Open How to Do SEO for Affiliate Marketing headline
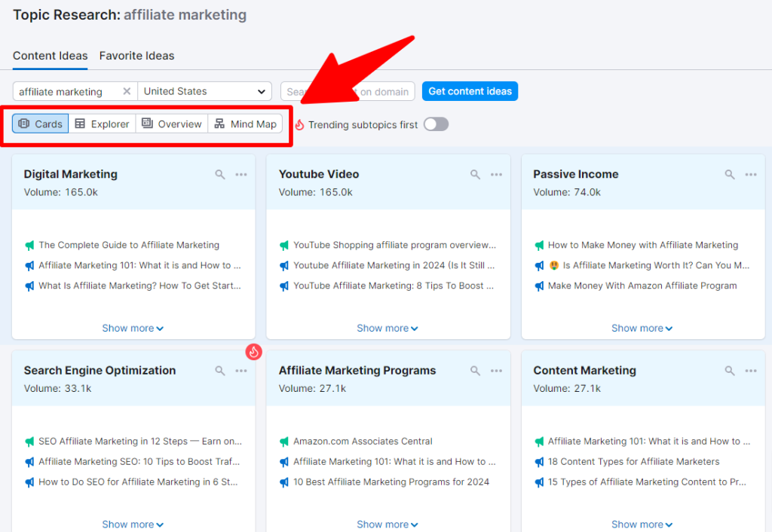 click(139, 482)
